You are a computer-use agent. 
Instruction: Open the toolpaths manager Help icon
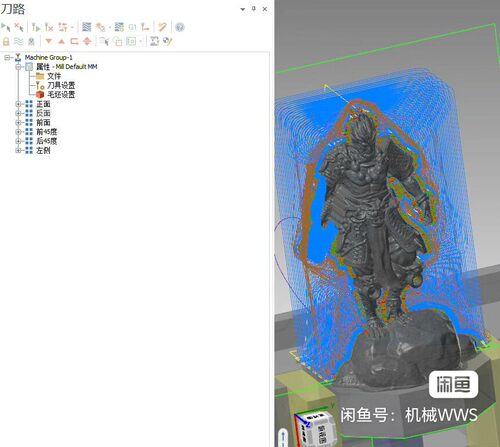180,27
